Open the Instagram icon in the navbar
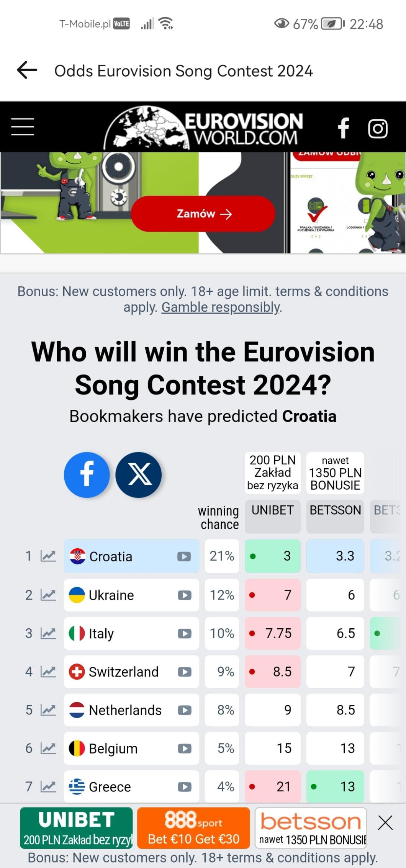The width and height of the screenshot is (406, 868). coord(378,128)
